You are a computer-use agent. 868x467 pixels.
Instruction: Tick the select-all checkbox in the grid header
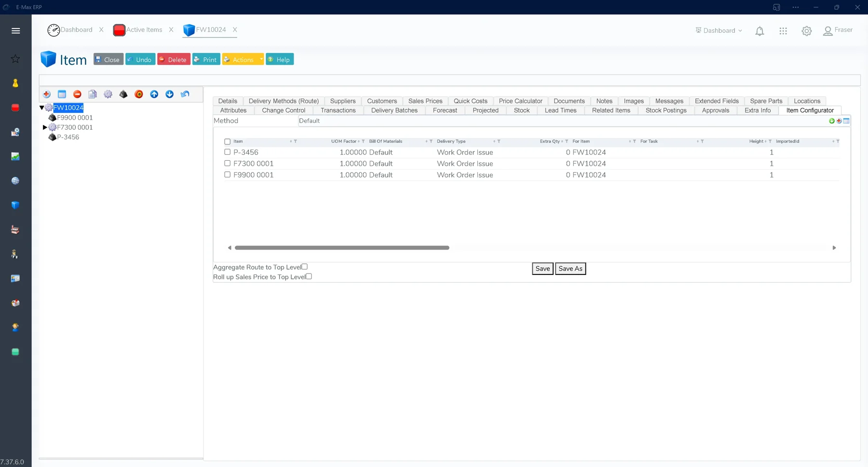[228, 142]
